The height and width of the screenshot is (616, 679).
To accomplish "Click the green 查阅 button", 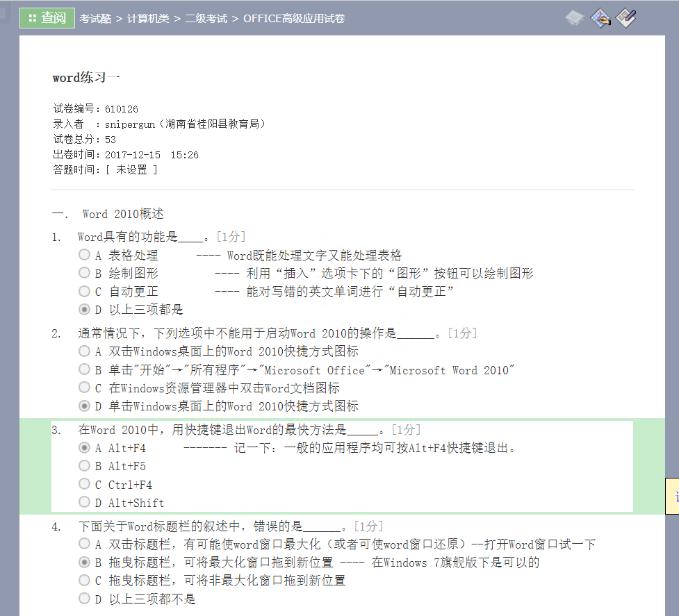I will click(47, 18).
